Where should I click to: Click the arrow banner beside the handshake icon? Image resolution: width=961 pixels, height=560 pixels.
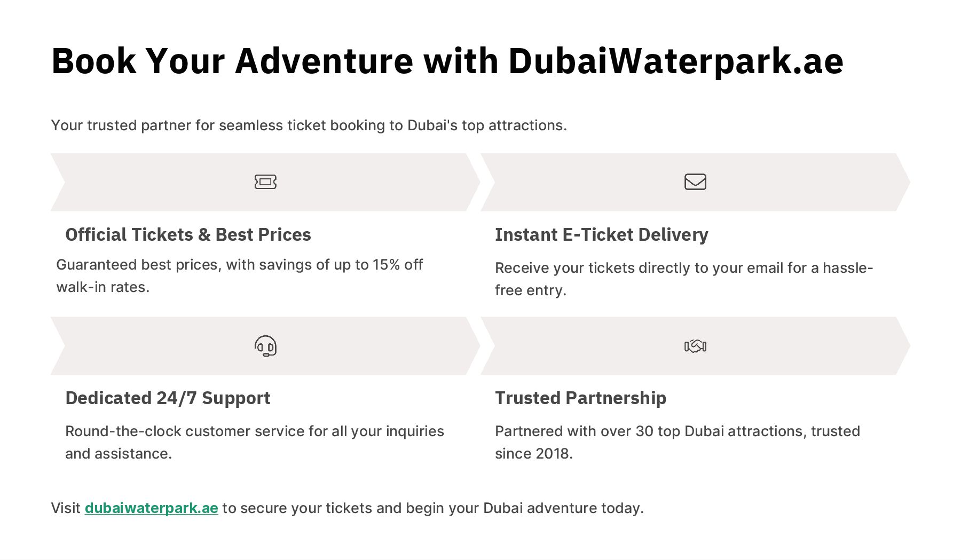[587, 346]
